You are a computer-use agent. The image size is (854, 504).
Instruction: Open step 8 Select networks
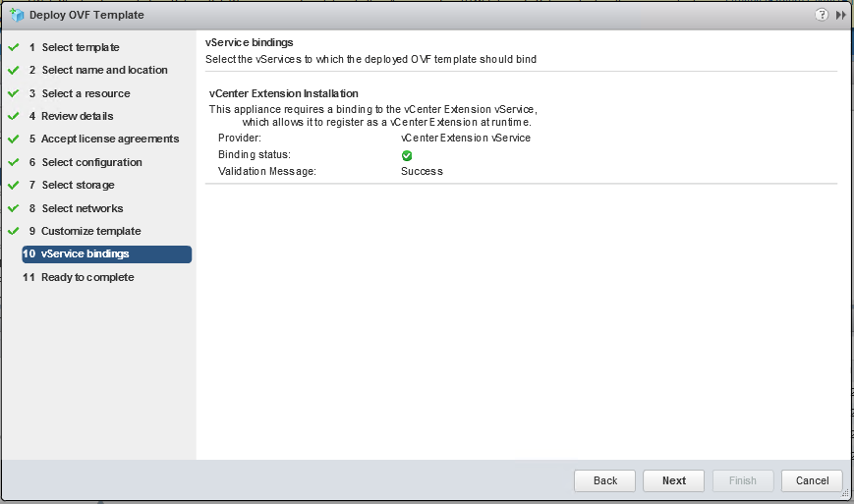[x=77, y=208]
